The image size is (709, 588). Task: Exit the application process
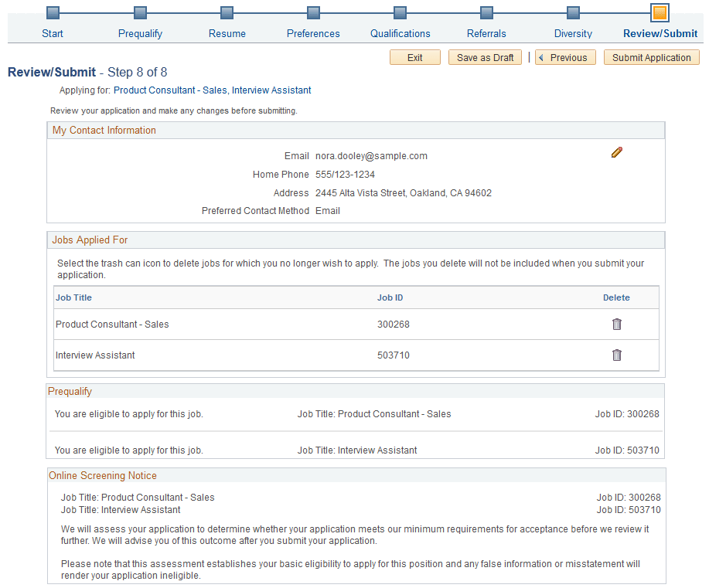coord(414,56)
